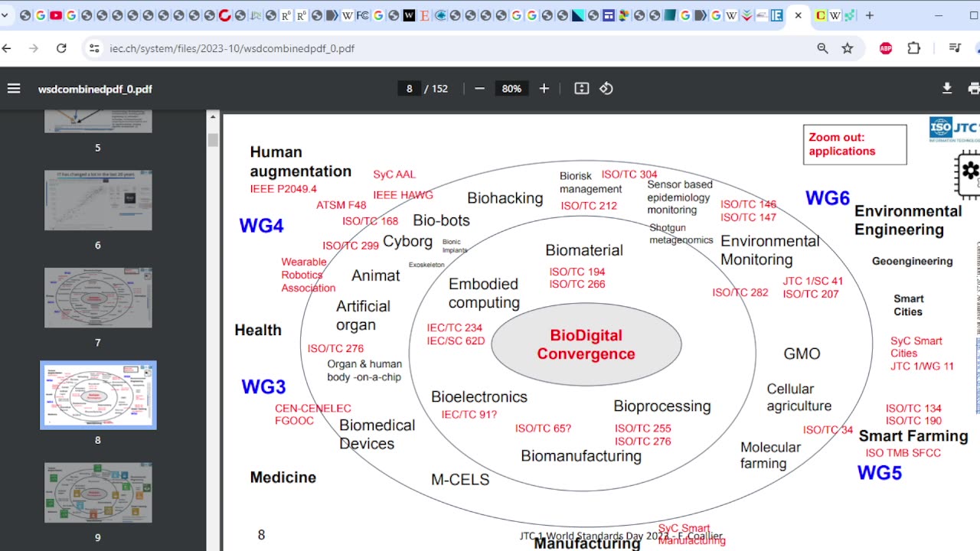The image size is (980, 551).
Task: Open the Extensions puzzle icon
Action: point(913,48)
